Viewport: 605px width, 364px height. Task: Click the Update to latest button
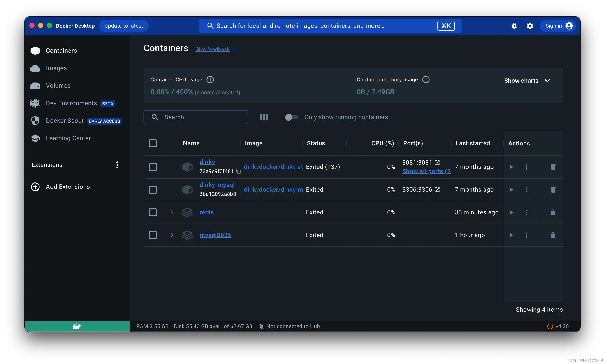(124, 26)
